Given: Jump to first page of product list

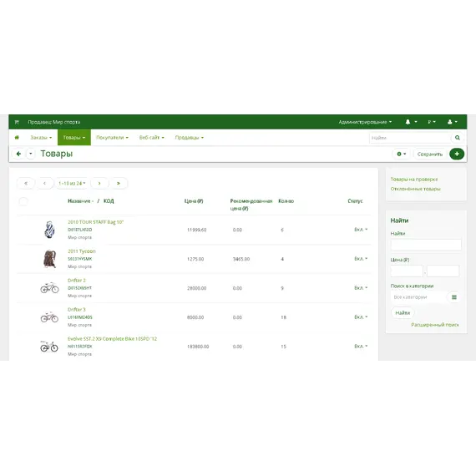Looking at the screenshot, I should 26,183.
